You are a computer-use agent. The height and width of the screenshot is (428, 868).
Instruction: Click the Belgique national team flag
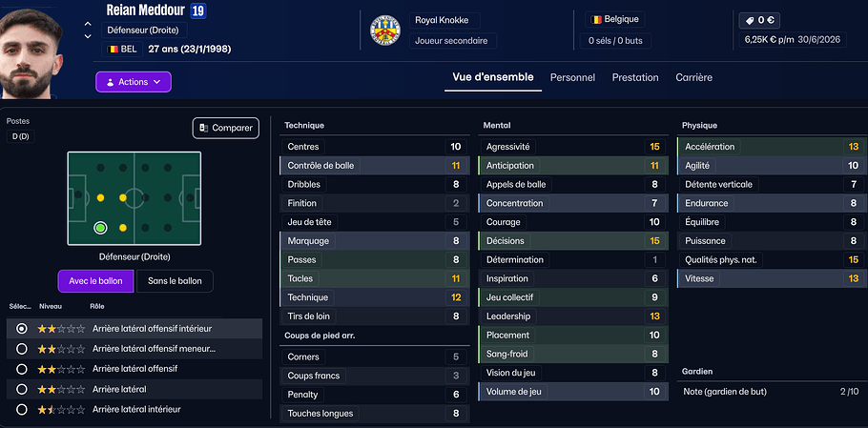pyautogui.click(x=596, y=19)
